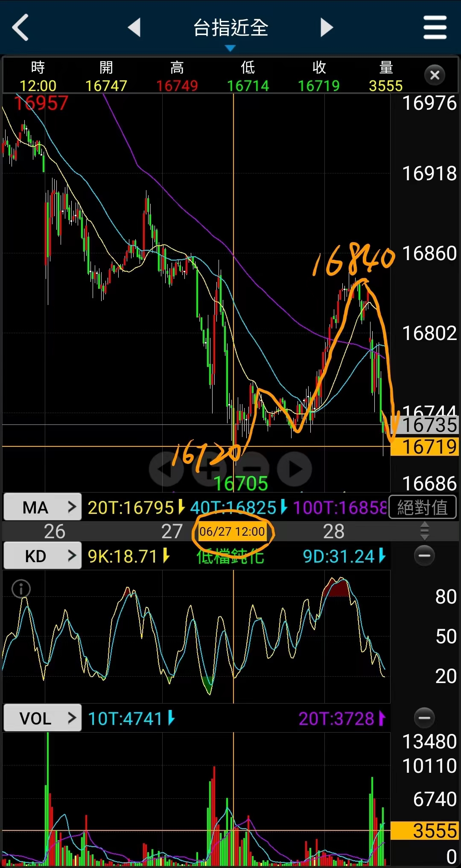This screenshot has width=461, height=868.
Task: Zoom out chart with minus overlay button
Action: click(252, 469)
